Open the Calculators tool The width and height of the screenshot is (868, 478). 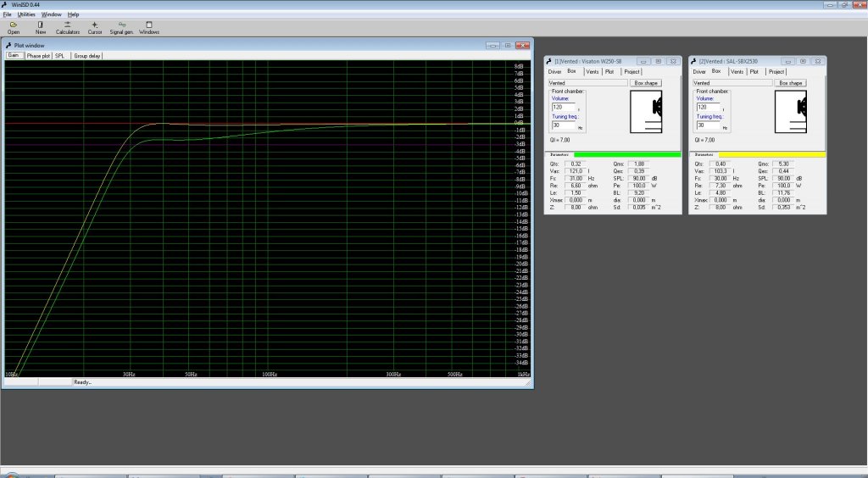click(x=68, y=26)
